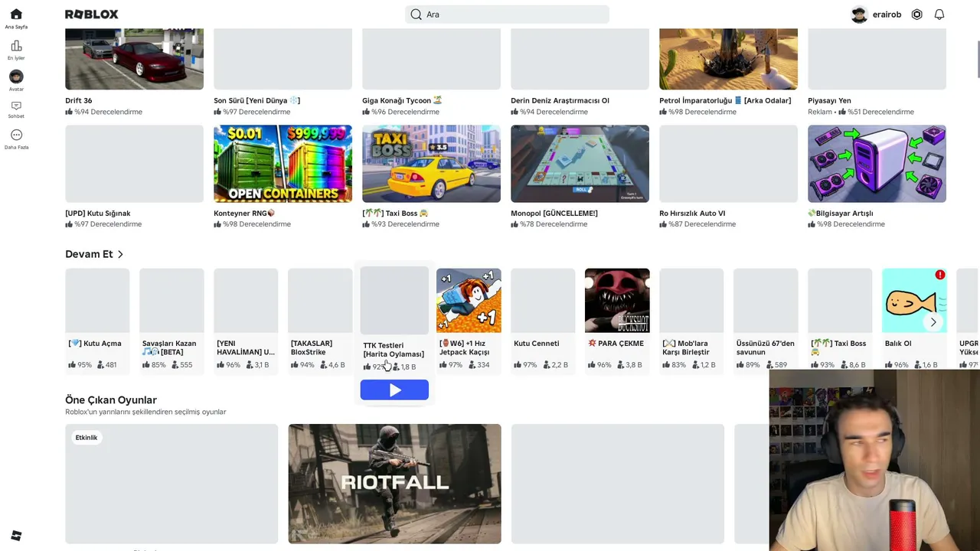This screenshot has height=551, width=980.
Task: Open En İyiler charts from the sidebar
Action: click(x=16, y=50)
